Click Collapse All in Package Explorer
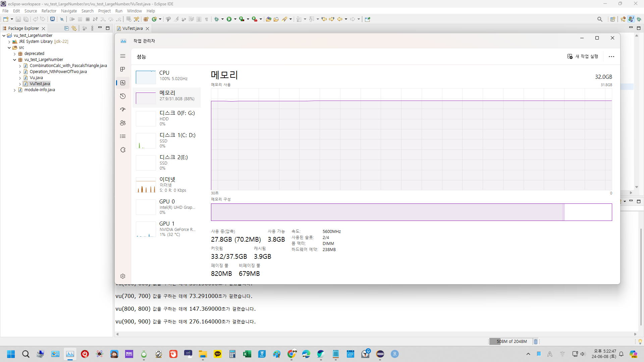The height and width of the screenshot is (362, 644). pyautogui.click(x=66, y=28)
